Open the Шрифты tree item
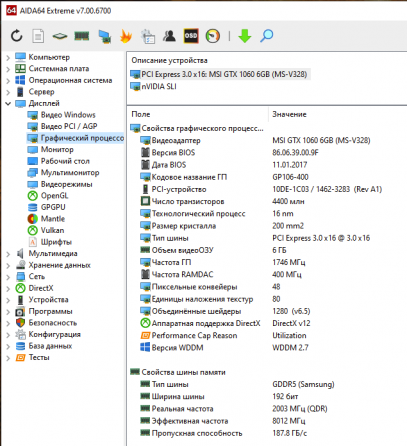The width and height of the screenshot is (407, 446). [50, 242]
